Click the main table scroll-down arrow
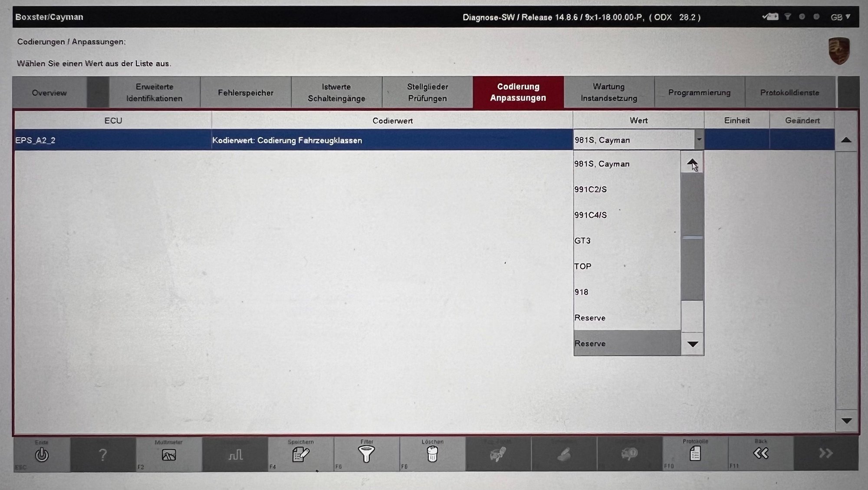The image size is (868, 490). click(x=846, y=420)
